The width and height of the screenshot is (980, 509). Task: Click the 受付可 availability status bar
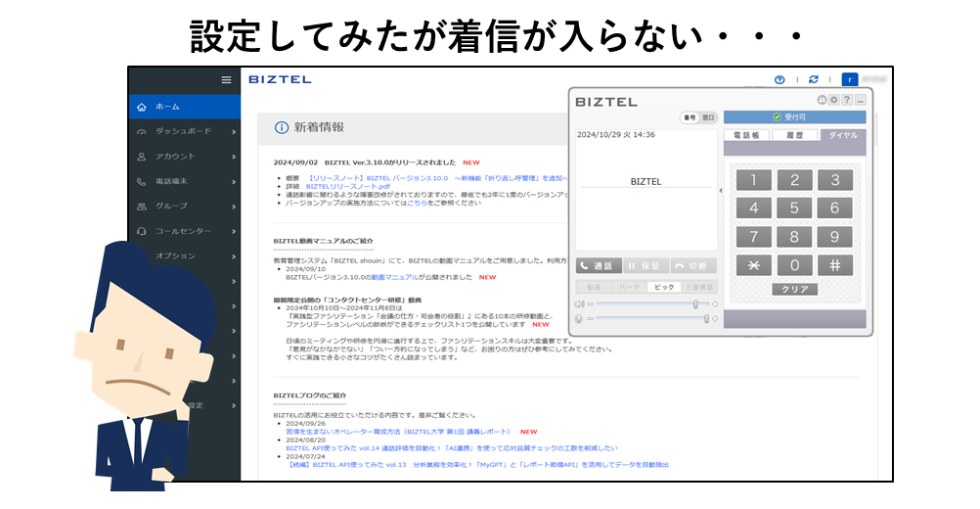[794, 116]
